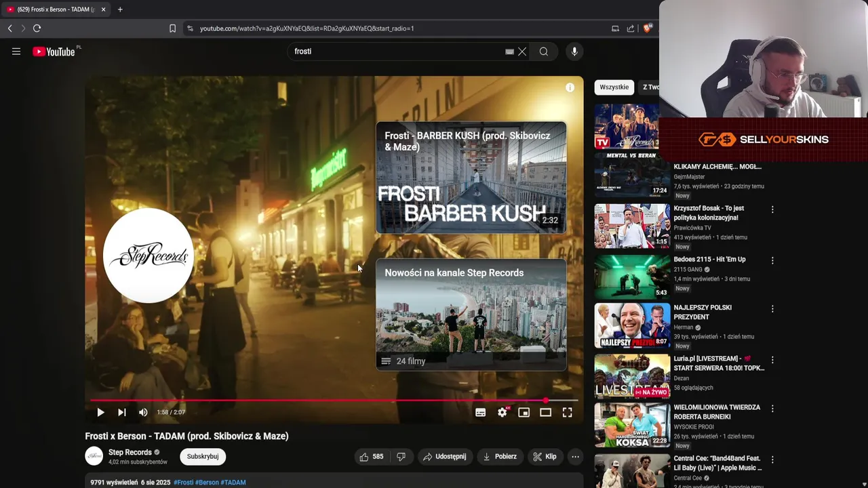Open the Brave Shields lion icon
The width and height of the screenshot is (868, 488).
(647, 28)
